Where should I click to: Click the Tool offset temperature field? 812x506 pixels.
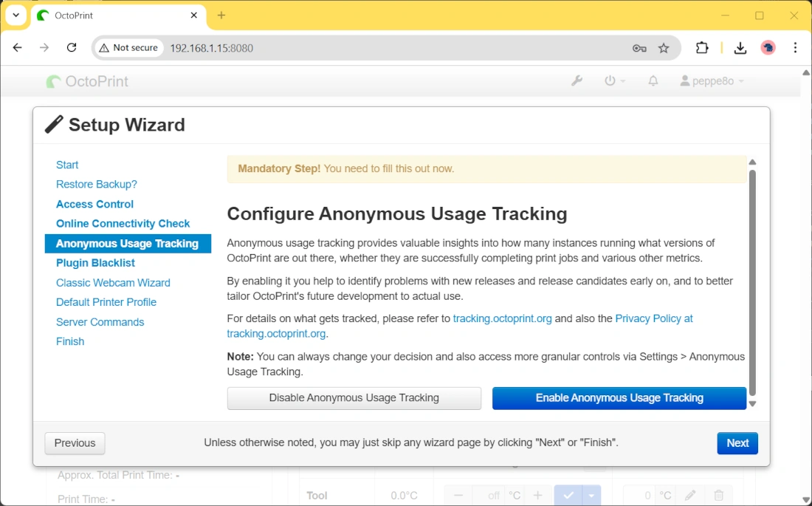tap(639, 496)
